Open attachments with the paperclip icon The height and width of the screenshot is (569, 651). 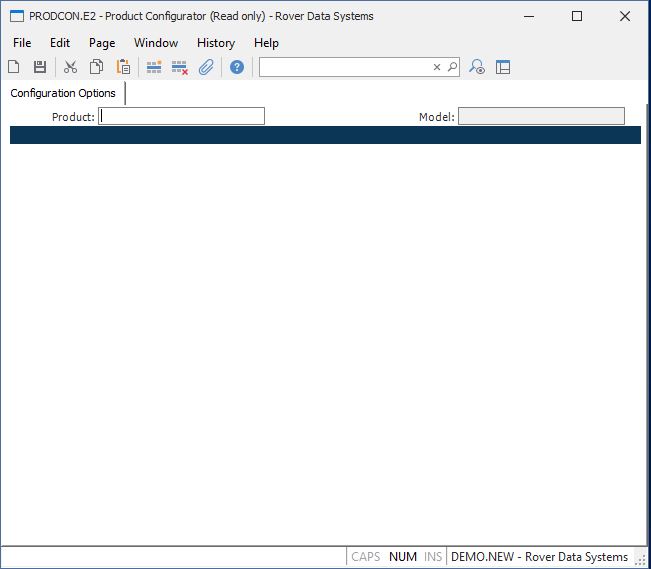point(206,67)
